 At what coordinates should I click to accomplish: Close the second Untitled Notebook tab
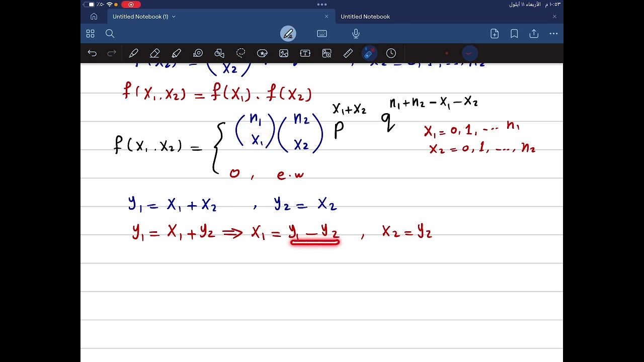[554, 17]
